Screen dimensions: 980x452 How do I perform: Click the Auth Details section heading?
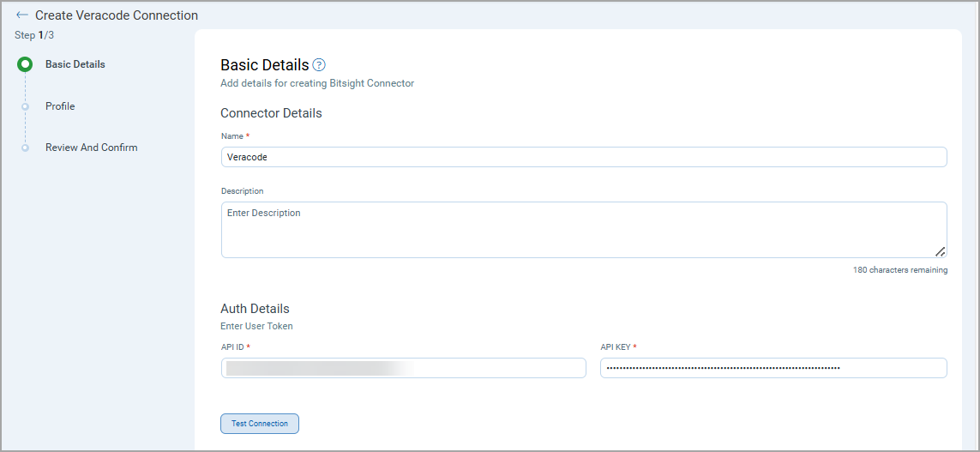click(255, 309)
